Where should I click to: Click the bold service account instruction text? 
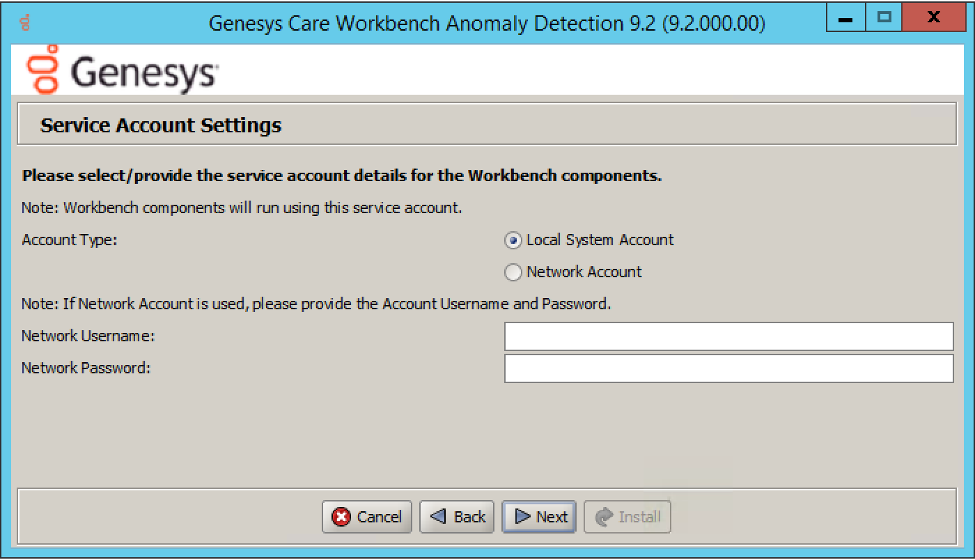[341, 176]
